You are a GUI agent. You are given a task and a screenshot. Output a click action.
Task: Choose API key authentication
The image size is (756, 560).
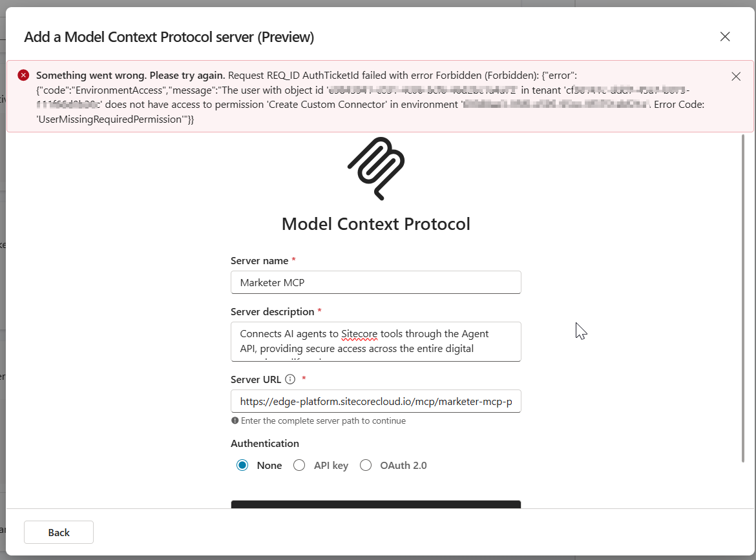tap(299, 465)
